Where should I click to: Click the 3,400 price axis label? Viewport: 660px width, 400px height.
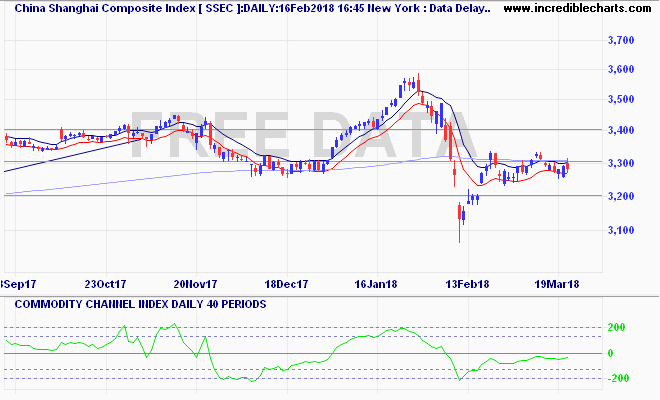tap(621, 131)
